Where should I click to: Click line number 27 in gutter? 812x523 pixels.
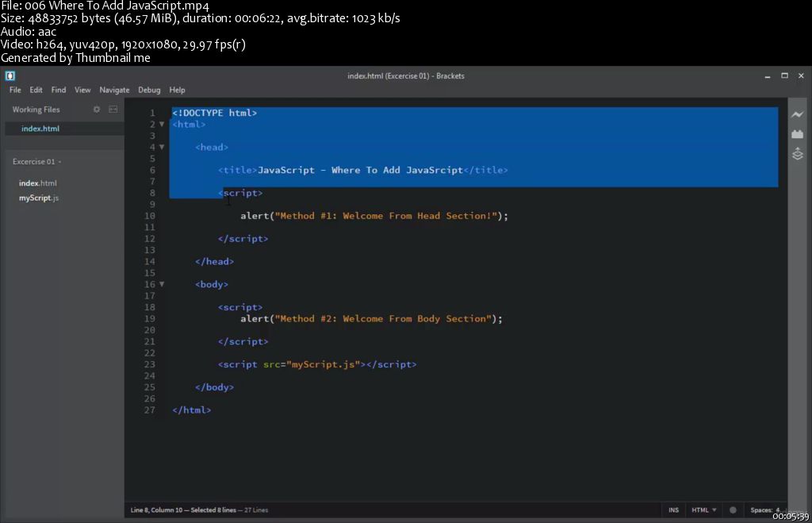pyautogui.click(x=150, y=410)
